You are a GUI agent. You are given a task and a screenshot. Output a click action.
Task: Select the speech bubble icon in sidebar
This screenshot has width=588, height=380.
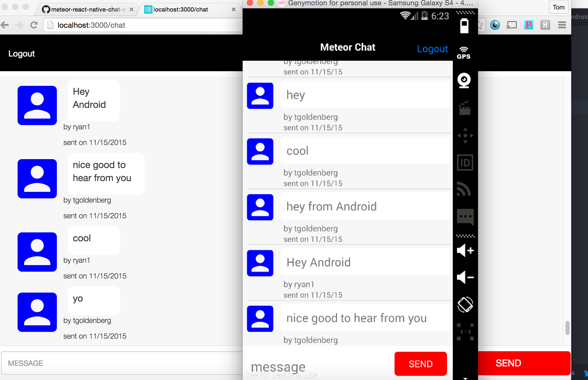tap(465, 216)
